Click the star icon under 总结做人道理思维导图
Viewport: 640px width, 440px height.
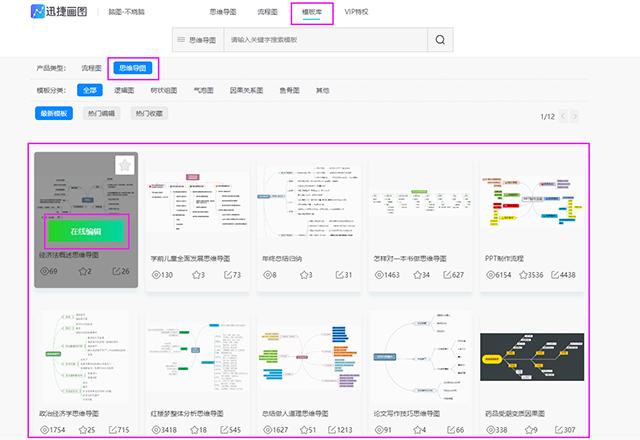[x=304, y=430]
